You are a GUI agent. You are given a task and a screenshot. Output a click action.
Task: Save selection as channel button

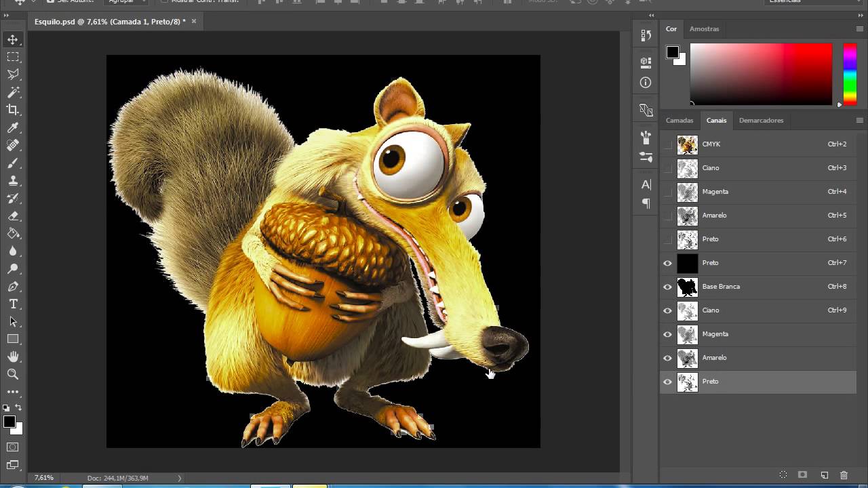point(803,475)
